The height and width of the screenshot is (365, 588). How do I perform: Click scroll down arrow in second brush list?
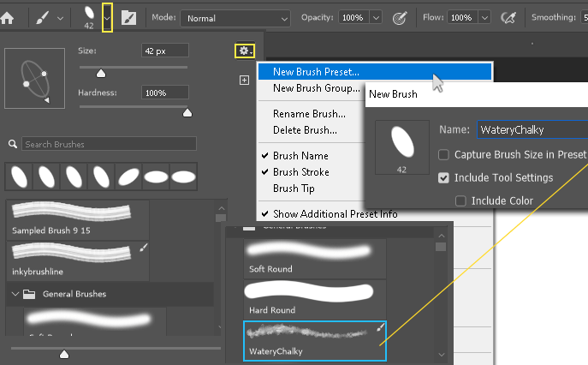pyautogui.click(x=442, y=355)
